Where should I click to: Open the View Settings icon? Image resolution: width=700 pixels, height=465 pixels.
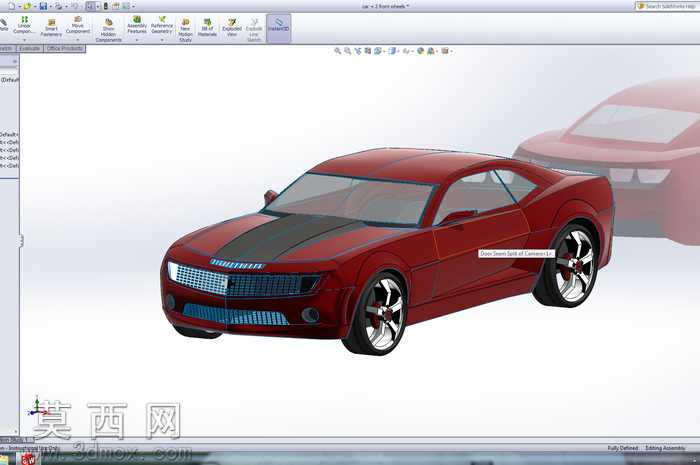tap(445, 51)
